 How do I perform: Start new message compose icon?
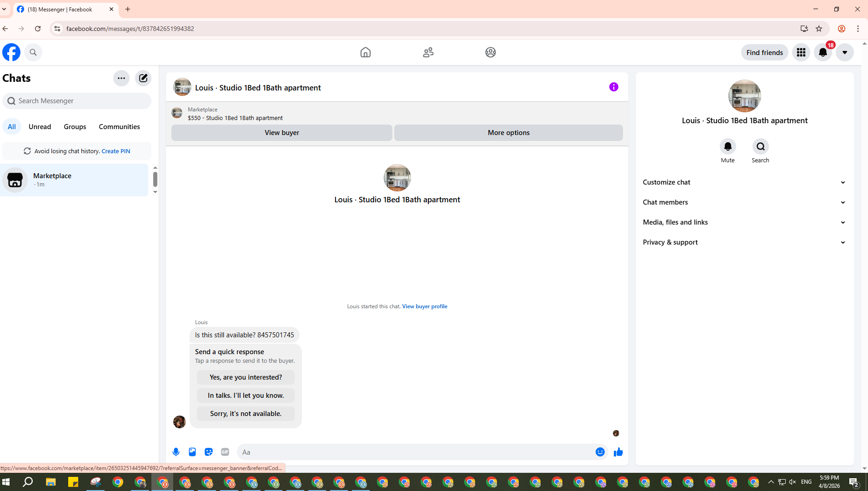[x=143, y=78]
